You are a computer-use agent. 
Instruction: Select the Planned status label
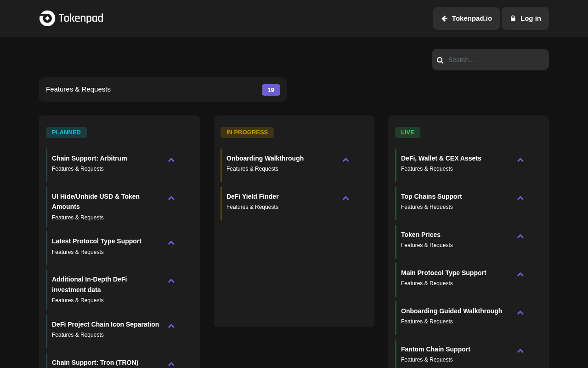(x=66, y=132)
